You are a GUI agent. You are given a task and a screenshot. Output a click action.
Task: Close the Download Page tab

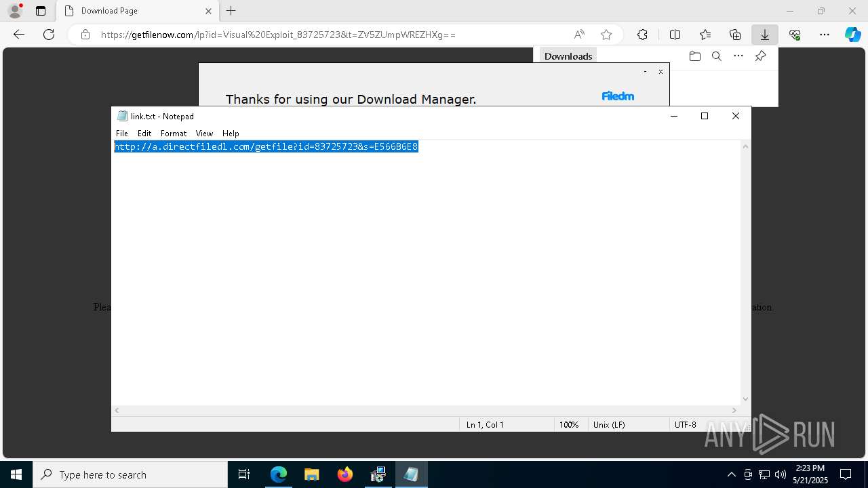click(209, 11)
